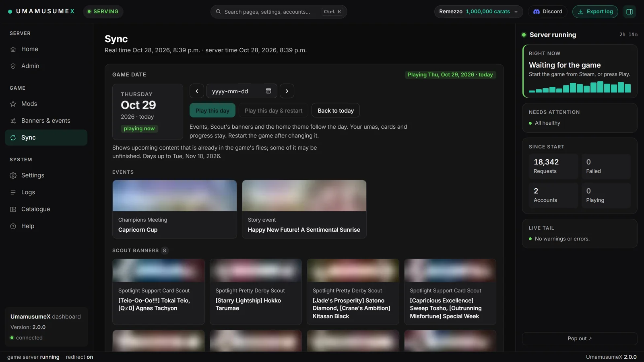Click the Export log button
644x362 pixels.
coord(595,12)
